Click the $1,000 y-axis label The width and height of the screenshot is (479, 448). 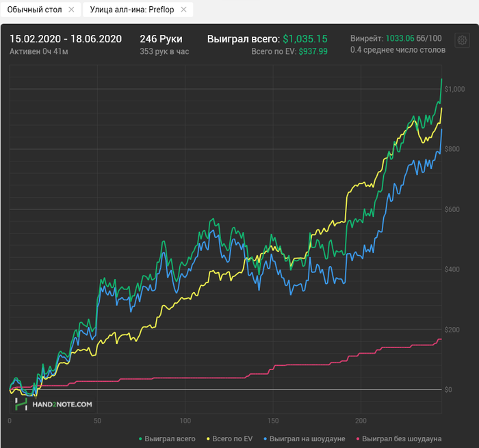click(454, 89)
